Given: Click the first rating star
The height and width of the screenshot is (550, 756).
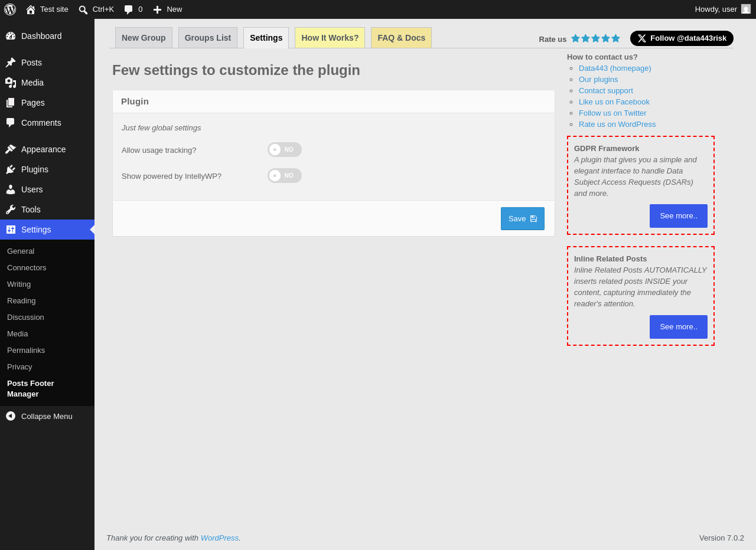Looking at the screenshot, I should [576, 38].
